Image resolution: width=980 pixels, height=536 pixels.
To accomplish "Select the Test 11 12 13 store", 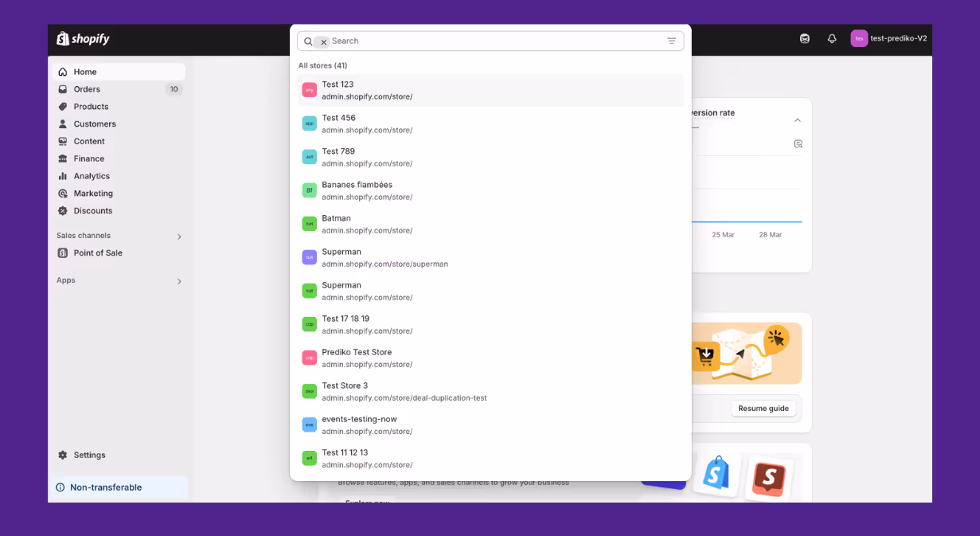I will pos(490,458).
